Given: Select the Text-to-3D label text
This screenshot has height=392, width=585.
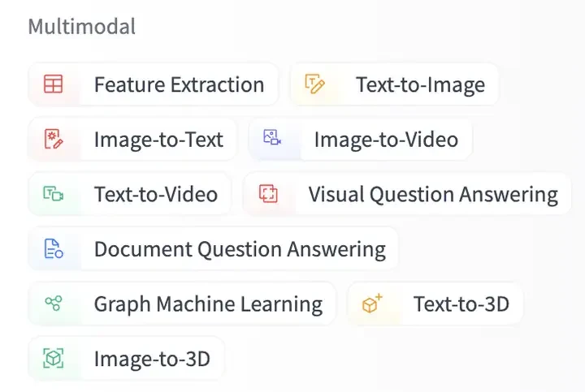Looking at the screenshot, I should (461, 304).
